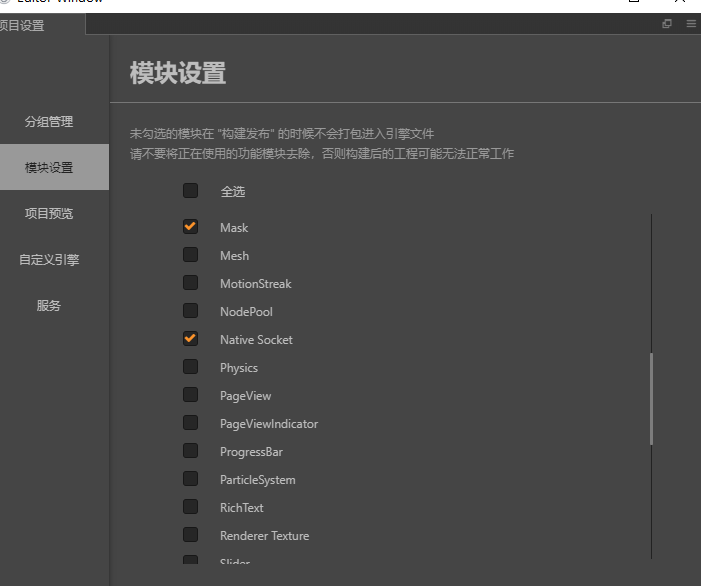
Task: Enable the Mesh module checkbox
Action: pyautogui.click(x=190, y=255)
